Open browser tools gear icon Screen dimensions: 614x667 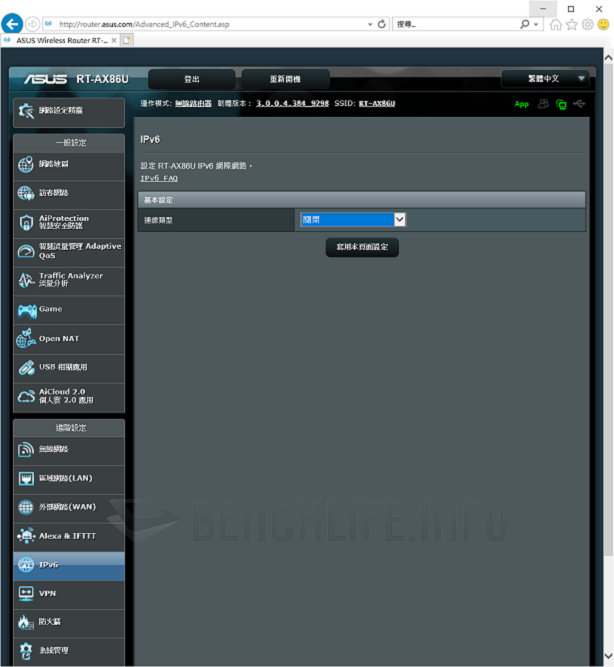[588, 24]
